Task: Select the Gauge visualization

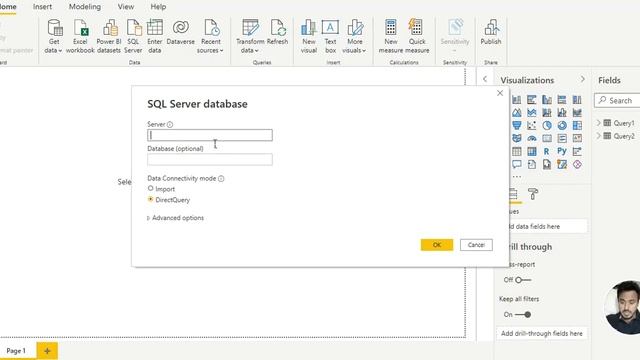Action: 531,138
